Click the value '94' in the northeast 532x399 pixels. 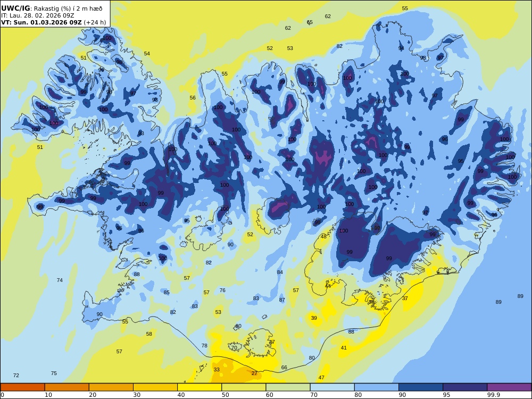pyautogui.click(x=401, y=48)
